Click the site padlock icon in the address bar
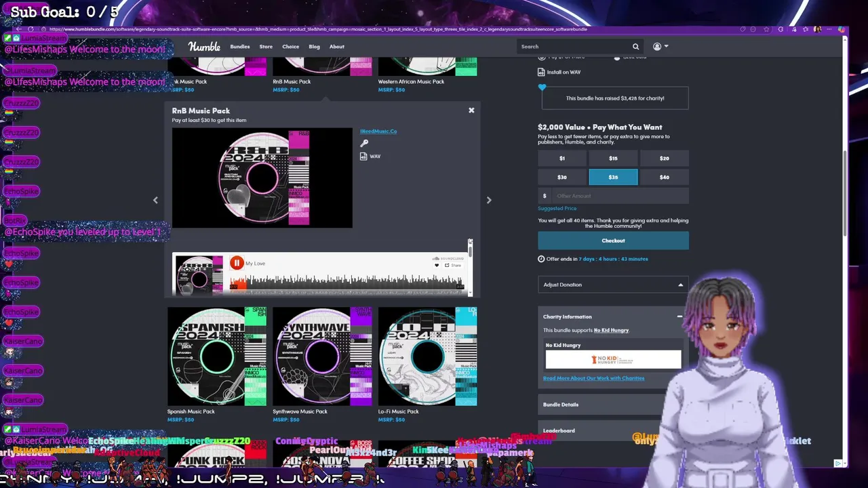 (x=44, y=29)
